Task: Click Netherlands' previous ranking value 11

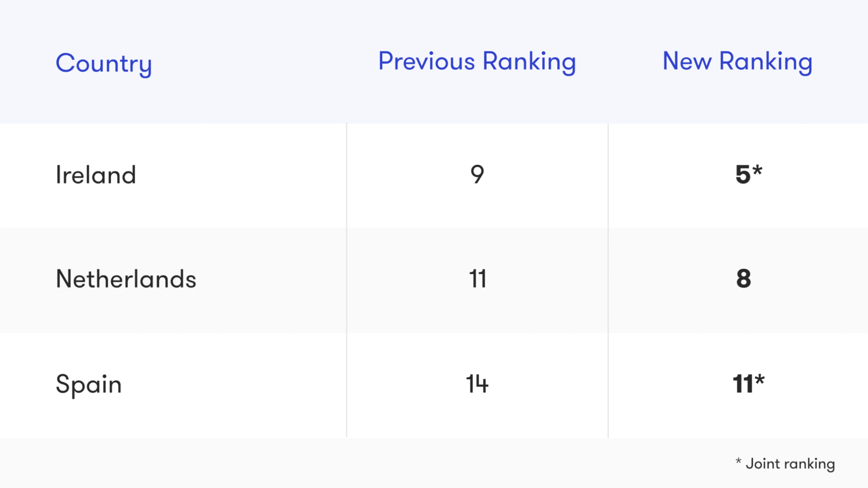Action: 477,279
